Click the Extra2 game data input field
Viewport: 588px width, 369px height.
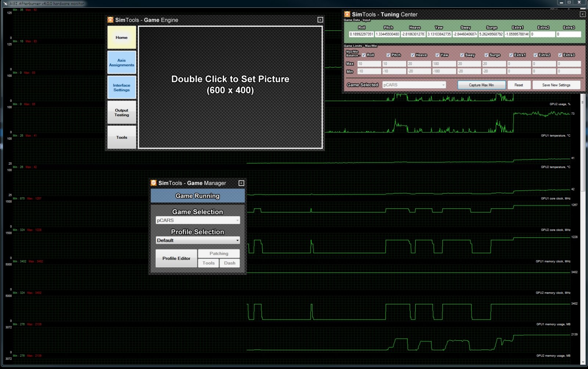[x=543, y=34]
